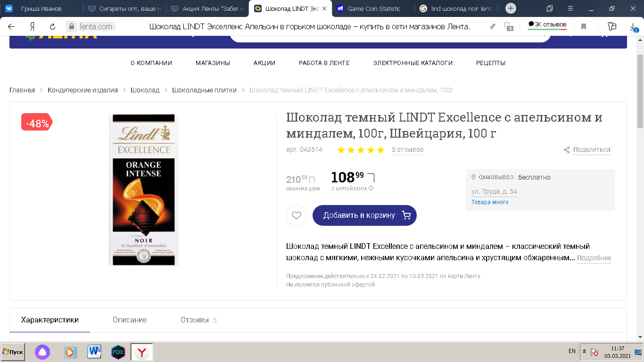The height and width of the screenshot is (362, 644).
Task: Open the 5 отзывов reviews link
Action: coord(408,150)
